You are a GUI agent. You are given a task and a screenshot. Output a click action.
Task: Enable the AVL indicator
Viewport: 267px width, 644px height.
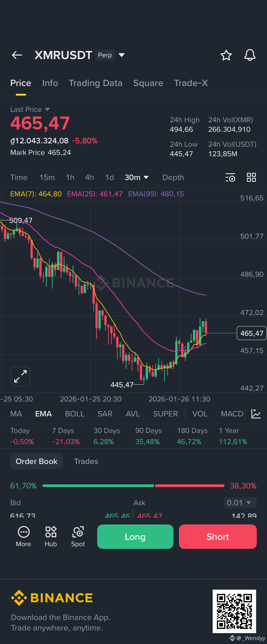133,414
